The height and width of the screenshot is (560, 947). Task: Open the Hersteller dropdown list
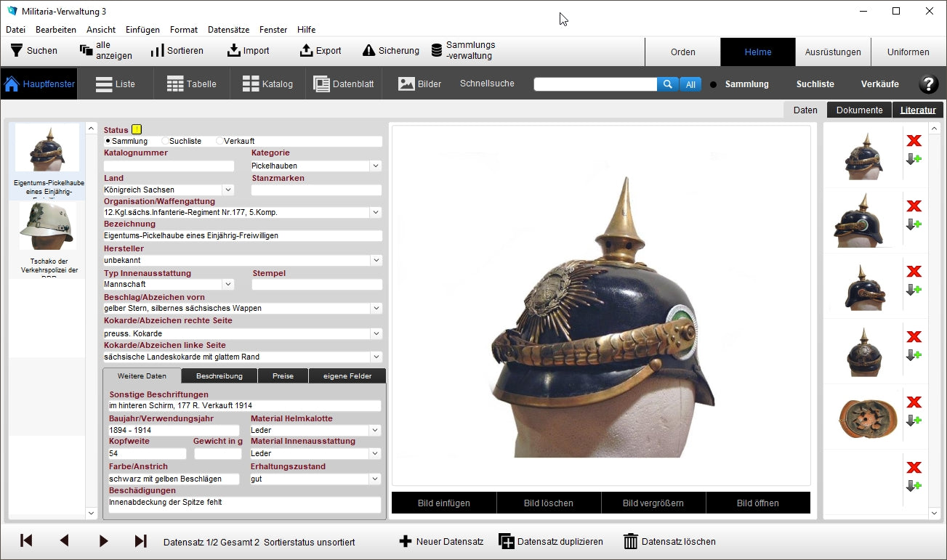376,260
